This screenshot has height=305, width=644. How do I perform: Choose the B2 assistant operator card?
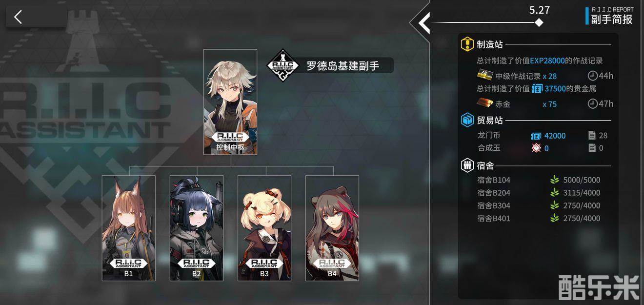[x=197, y=228]
